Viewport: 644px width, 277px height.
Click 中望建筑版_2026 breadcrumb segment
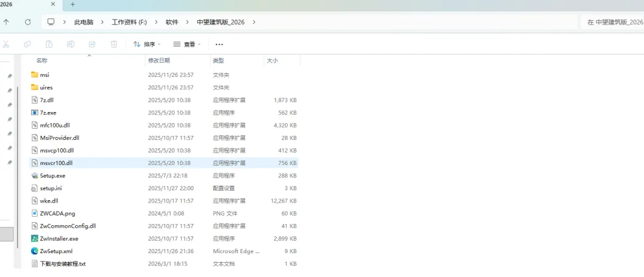pyautogui.click(x=221, y=22)
